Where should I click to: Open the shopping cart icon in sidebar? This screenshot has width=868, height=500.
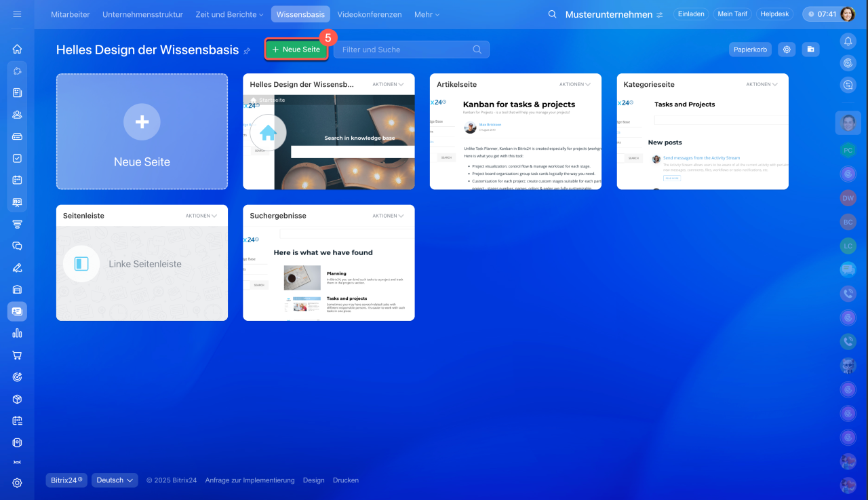click(17, 355)
